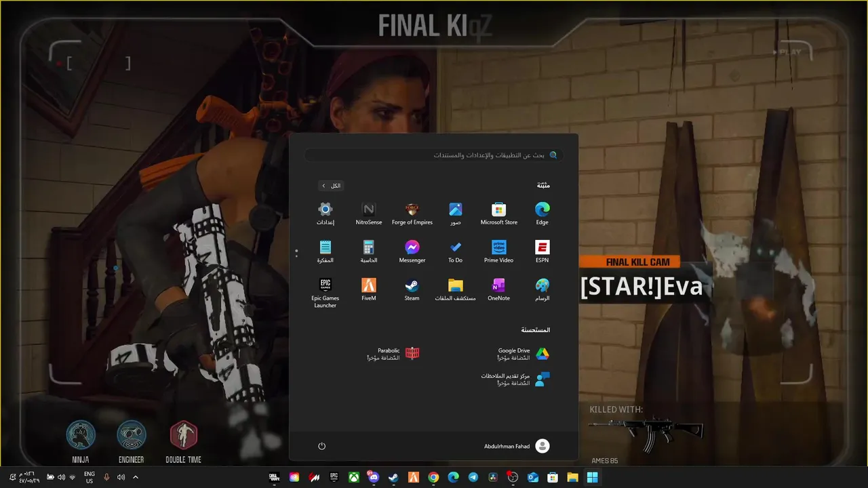
Task: Launch Steam from the Start menu
Action: pyautogui.click(x=412, y=289)
